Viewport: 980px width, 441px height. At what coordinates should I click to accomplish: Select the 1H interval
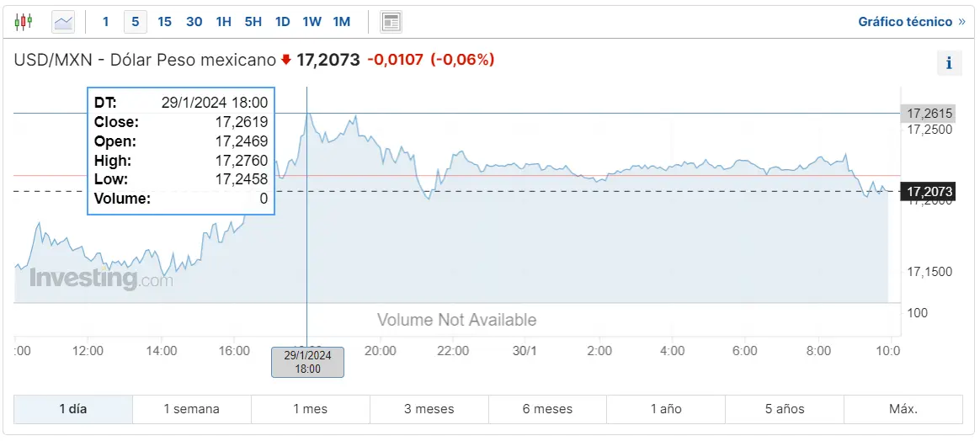(x=224, y=22)
